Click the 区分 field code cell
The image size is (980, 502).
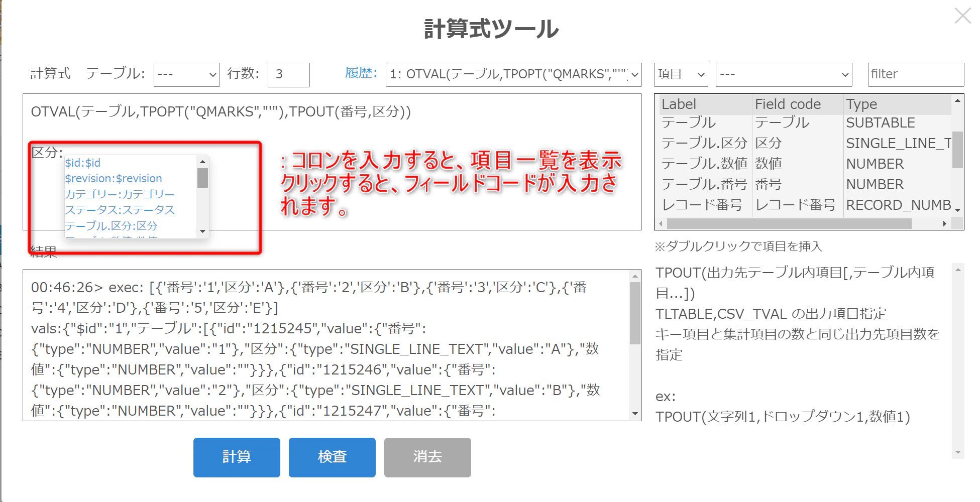click(x=798, y=143)
